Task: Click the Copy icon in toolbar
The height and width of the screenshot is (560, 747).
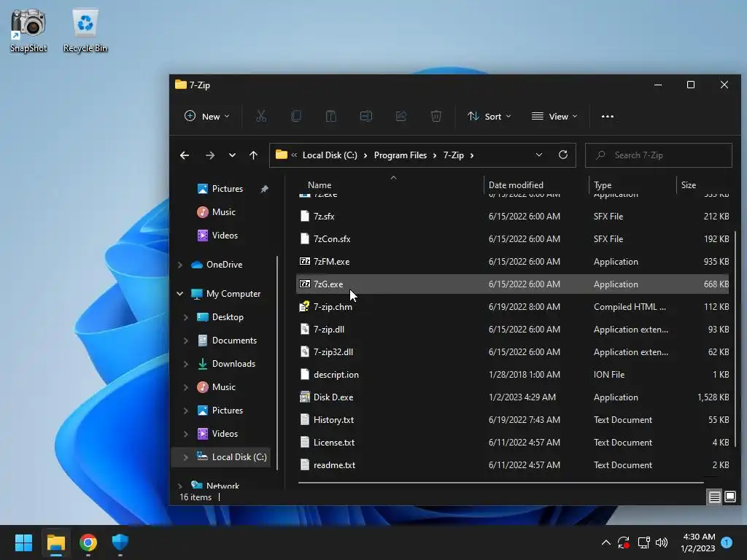Action: pyautogui.click(x=296, y=116)
